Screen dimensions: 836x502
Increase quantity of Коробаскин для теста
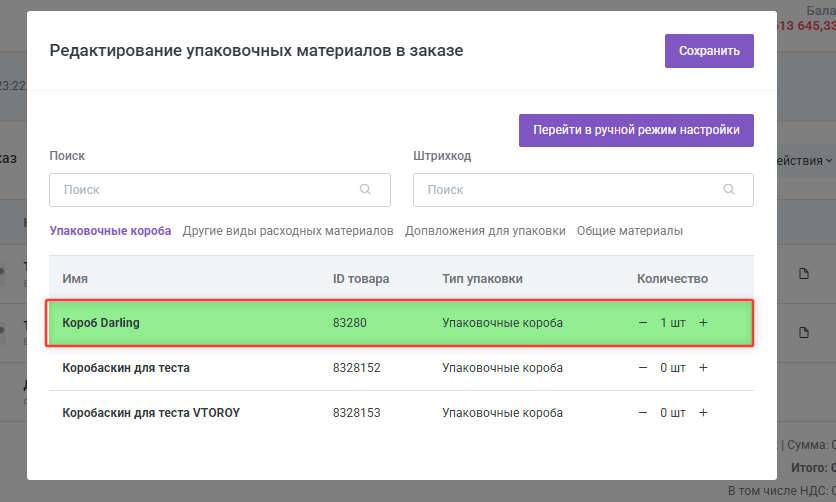pyautogui.click(x=703, y=368)
